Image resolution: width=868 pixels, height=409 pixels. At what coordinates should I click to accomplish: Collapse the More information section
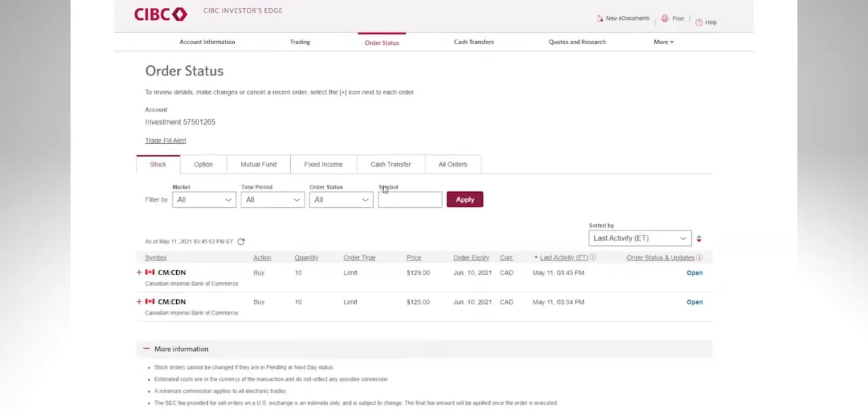146,349
